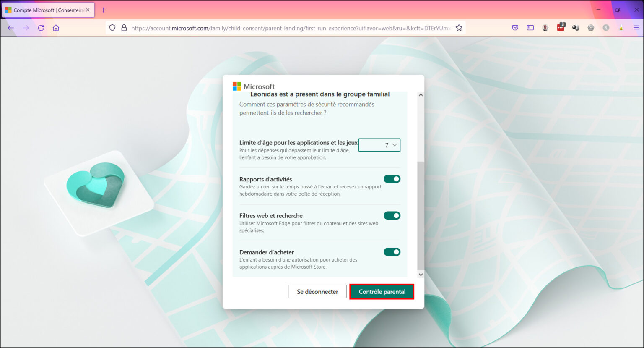Show site security padlock info
This screenshot has width=644, height=348.
124,28
